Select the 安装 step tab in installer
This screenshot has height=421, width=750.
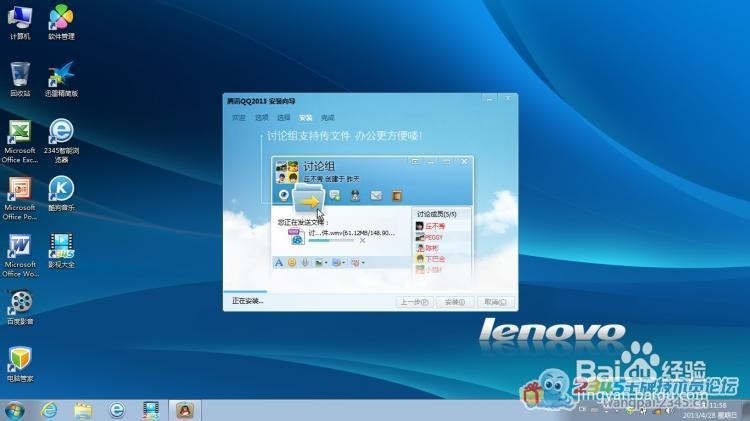306,118
